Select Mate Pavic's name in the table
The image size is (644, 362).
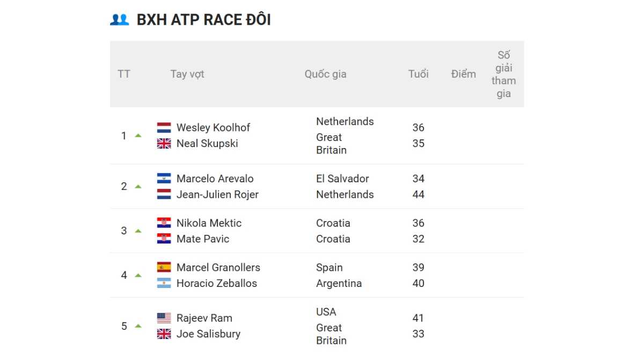click(203, 239)
